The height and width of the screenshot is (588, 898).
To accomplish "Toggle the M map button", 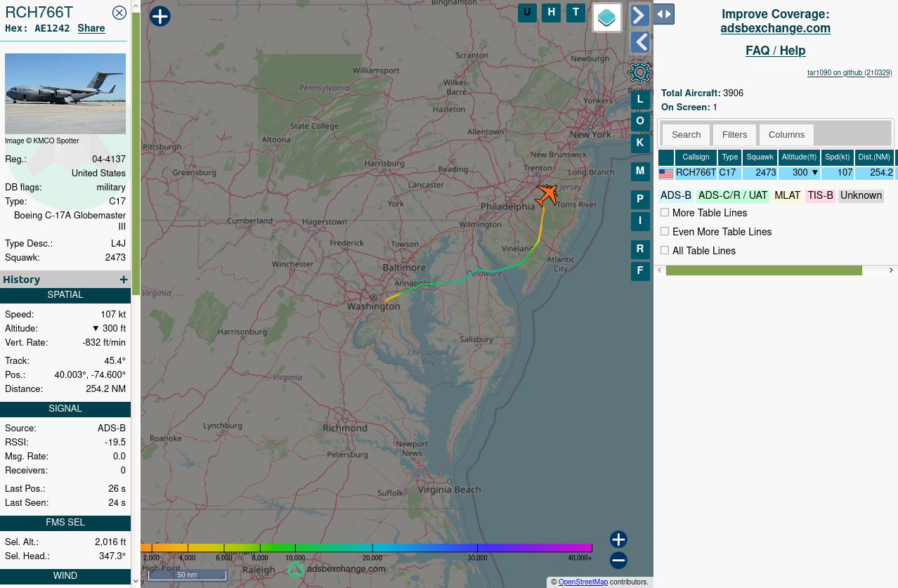I will click(x=640, y=171).
